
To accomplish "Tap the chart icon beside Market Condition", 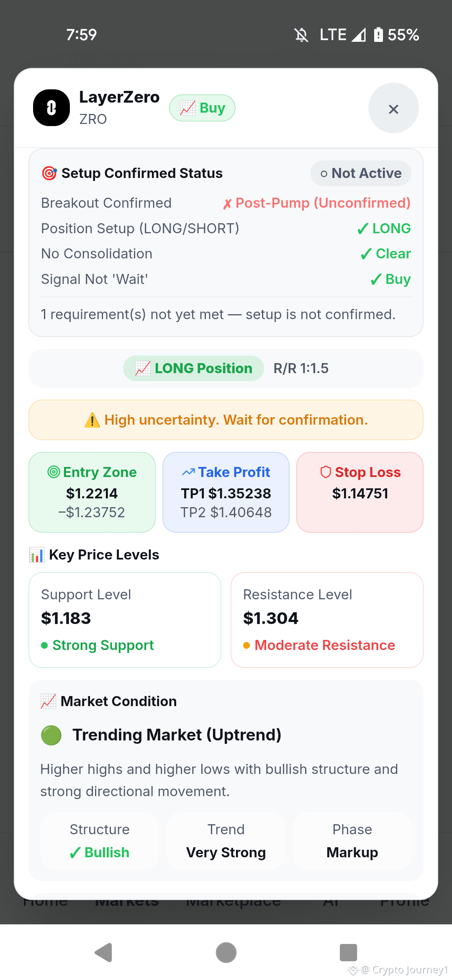I will tap(49, 701).
